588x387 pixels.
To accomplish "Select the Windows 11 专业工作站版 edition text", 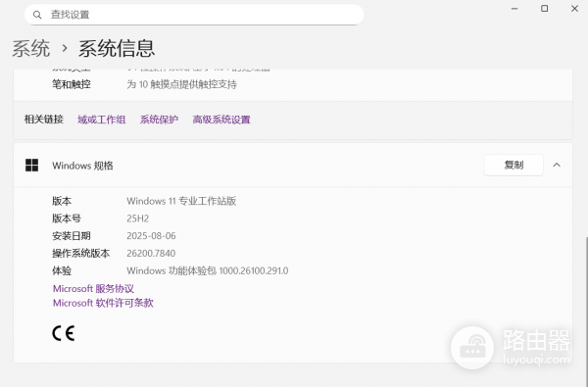I will (x=181, y=201).
